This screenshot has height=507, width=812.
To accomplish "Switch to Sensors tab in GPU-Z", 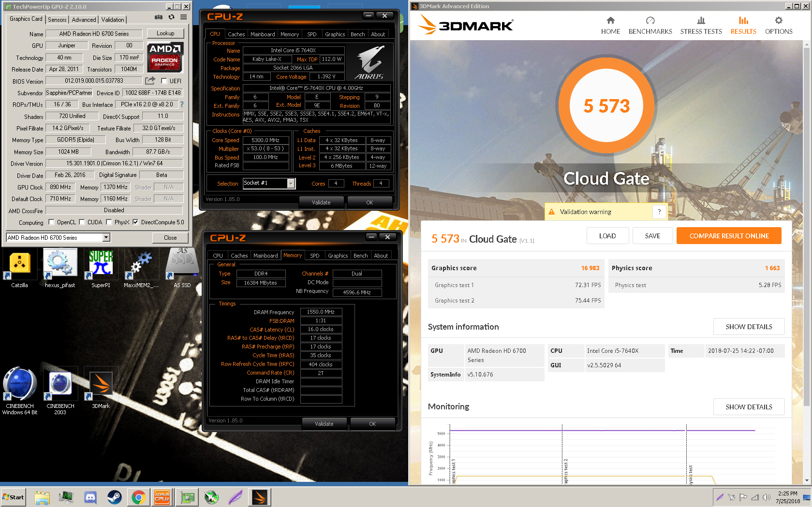I will (x=57, y=20).
